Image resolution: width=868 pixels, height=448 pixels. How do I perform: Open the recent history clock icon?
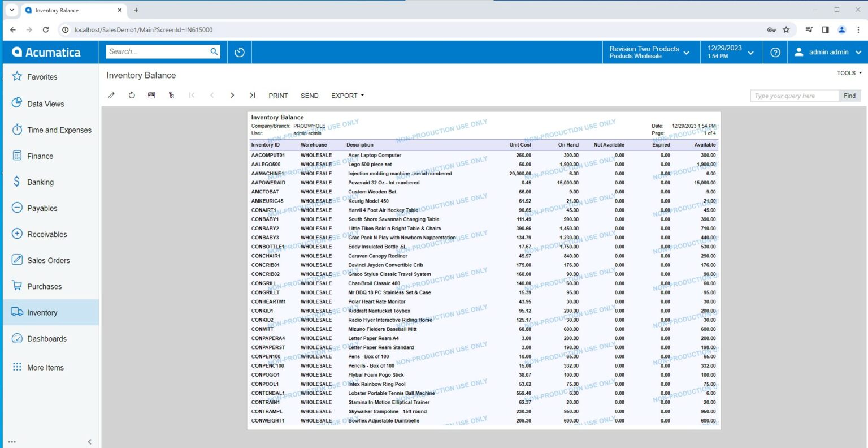[240, 52]
